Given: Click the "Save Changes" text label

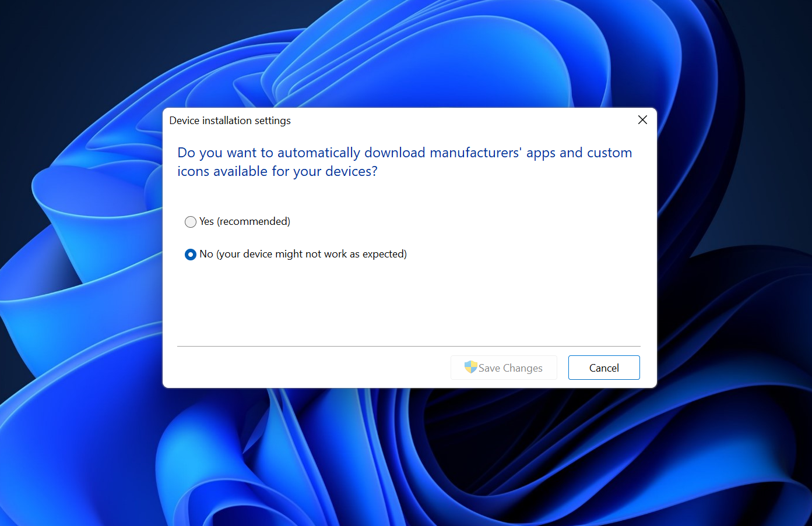Looking at the screenshot, I should point(510,368).
